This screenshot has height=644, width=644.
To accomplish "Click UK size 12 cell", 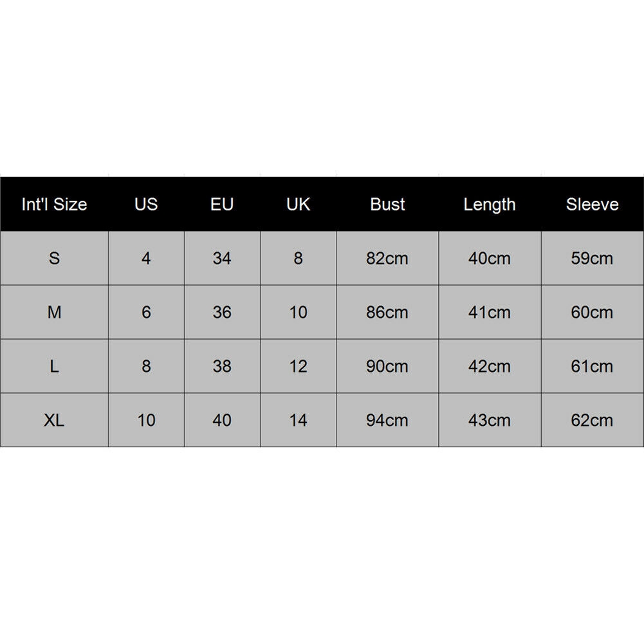I will [298, 367].
